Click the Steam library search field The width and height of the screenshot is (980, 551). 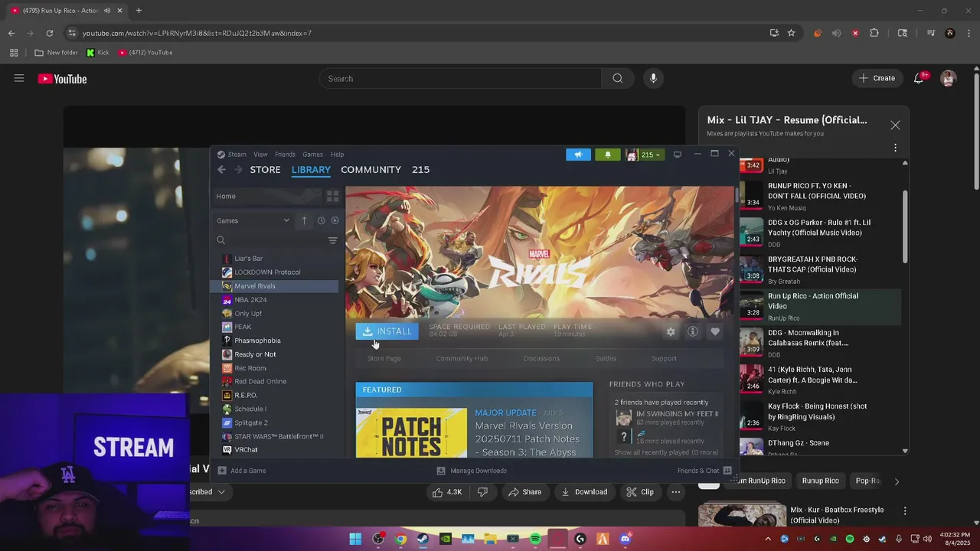(x=268, y=240)
